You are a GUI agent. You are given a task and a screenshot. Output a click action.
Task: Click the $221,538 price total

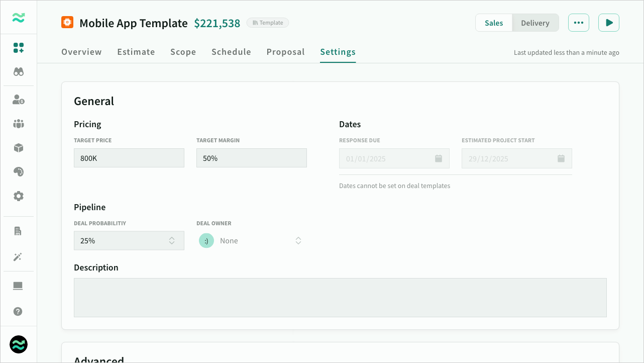pyautogui.click(x=218, y=23)
